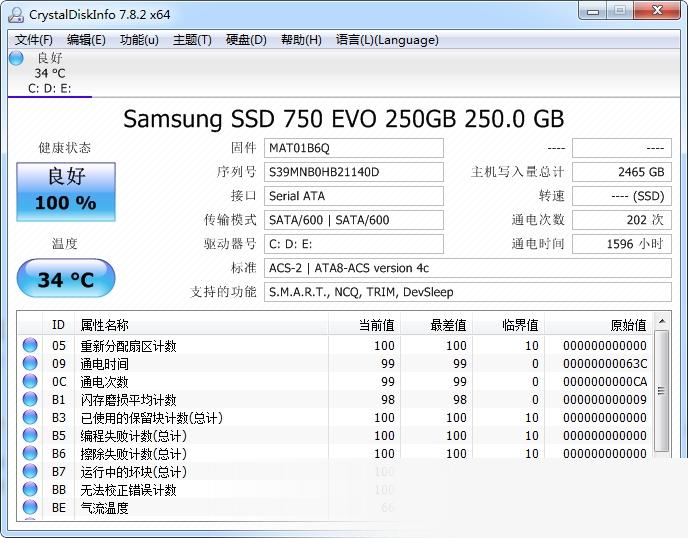Click the host writes value 2465 GB
Viewport: 688px width, 538px height.
622,172
